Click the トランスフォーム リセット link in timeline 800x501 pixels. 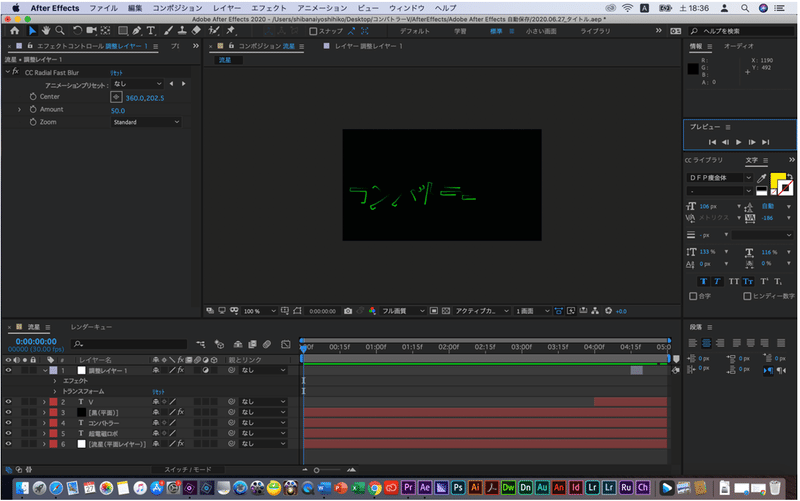tap(158, 392)
